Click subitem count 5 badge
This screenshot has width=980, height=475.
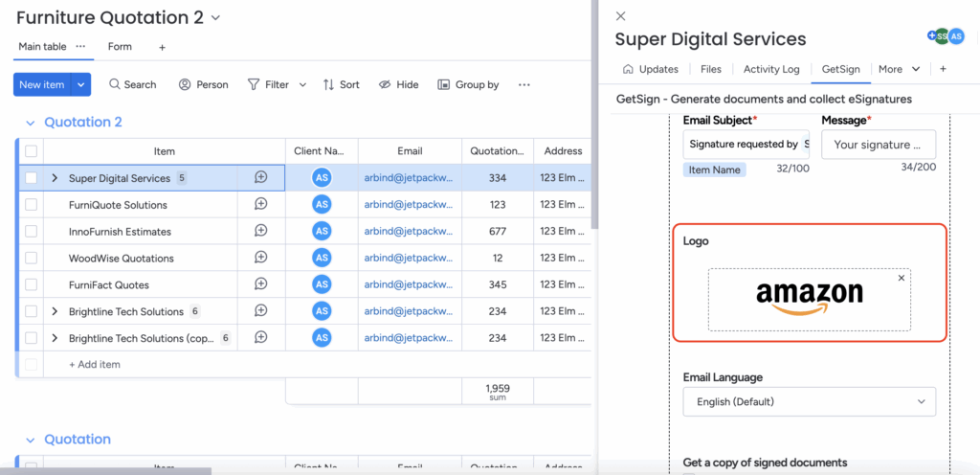click(x=182, y=177)
